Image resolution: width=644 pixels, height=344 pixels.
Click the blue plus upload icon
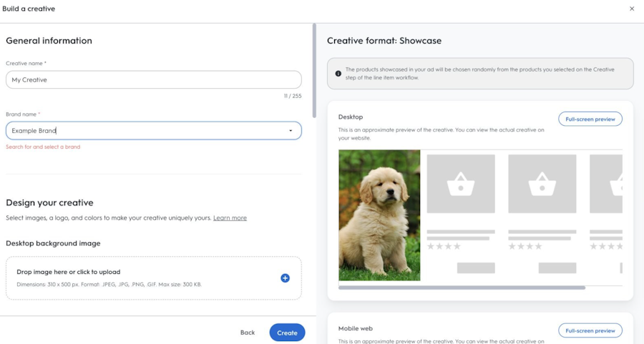point(285,278)
